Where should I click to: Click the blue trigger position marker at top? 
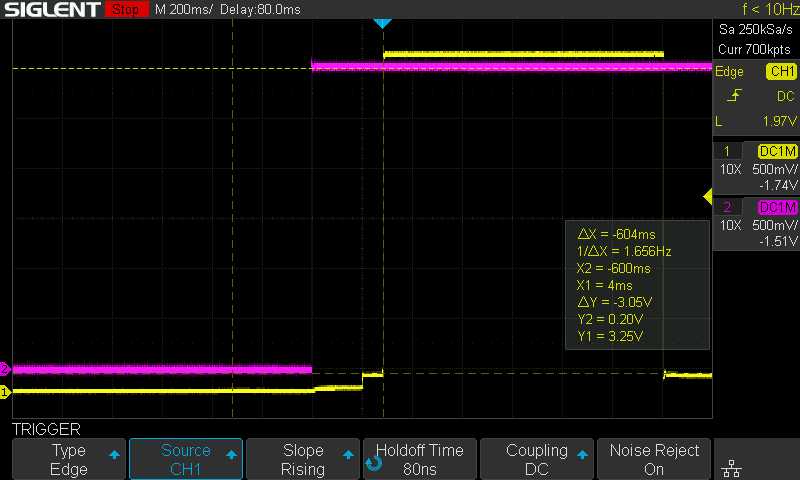coord(382,22)
